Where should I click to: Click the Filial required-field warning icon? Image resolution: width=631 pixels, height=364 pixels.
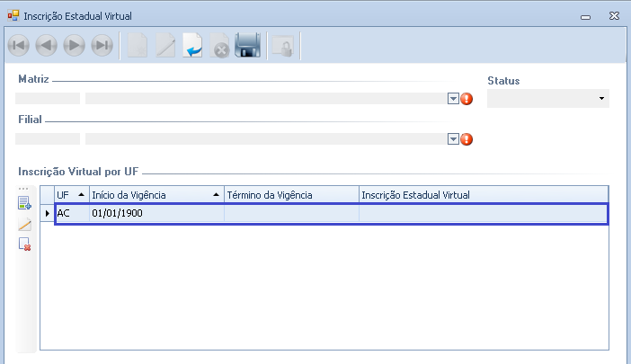click(x=467, y=139)
